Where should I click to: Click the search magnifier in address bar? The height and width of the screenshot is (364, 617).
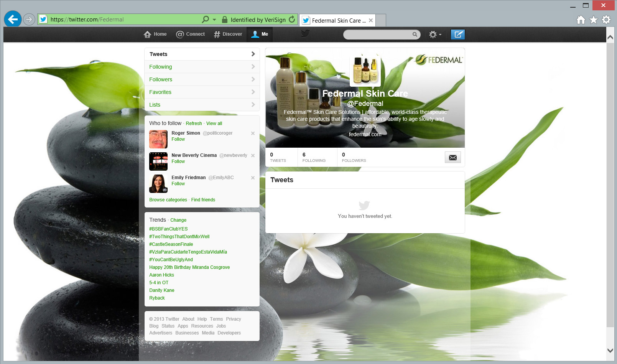[206, 19]
